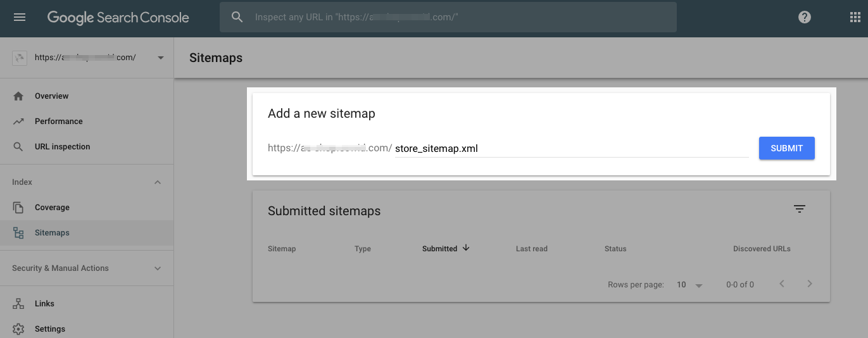This screenshot has width=868, height=338.
Task: Sort by the Submitted column header
Action: pyautogui.click(x=440, y=249)
